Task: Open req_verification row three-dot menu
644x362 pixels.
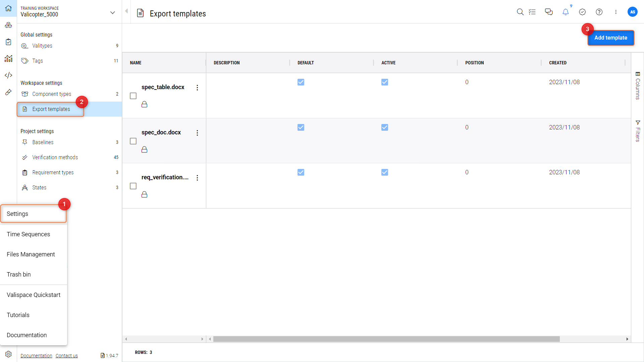Action: pyautogui.click(x=197, y=178)
